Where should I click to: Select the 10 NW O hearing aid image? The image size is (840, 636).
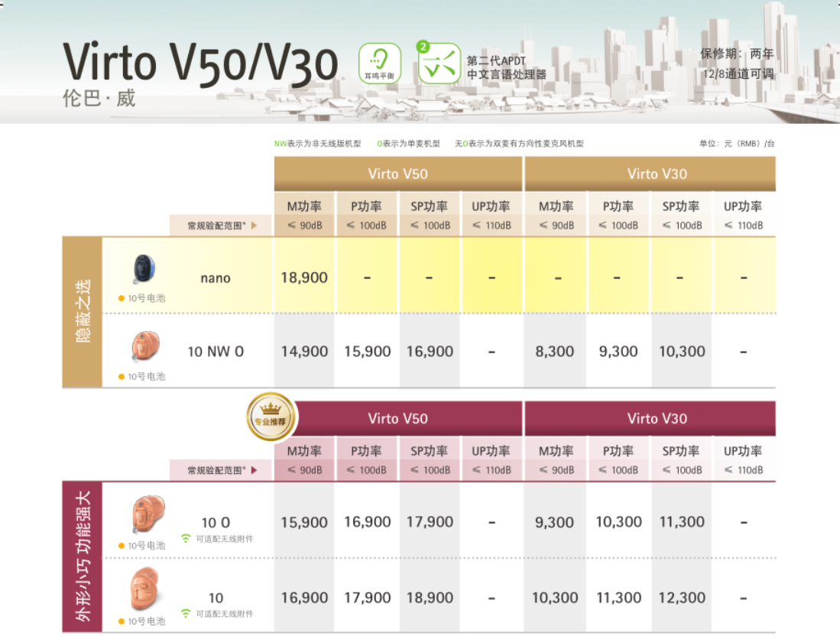145,346
